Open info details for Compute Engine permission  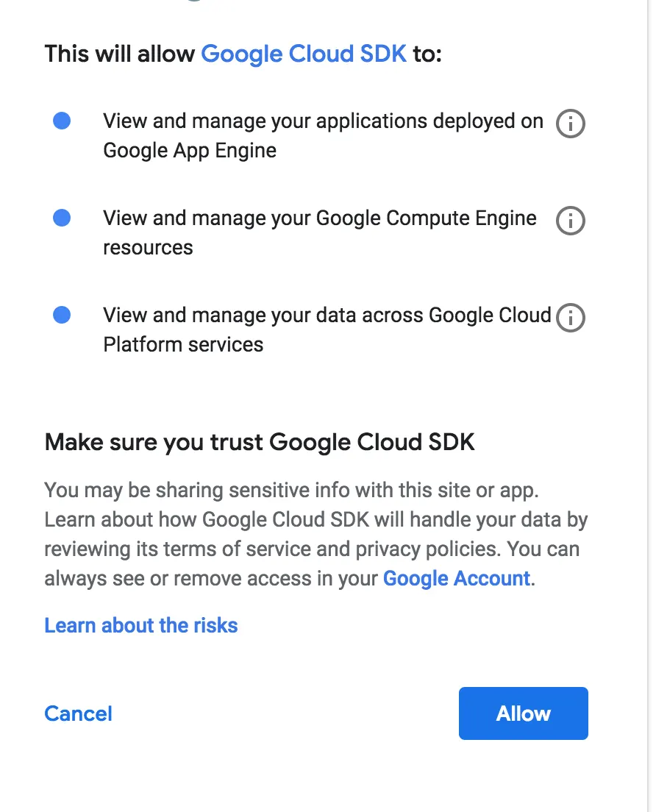570,221
